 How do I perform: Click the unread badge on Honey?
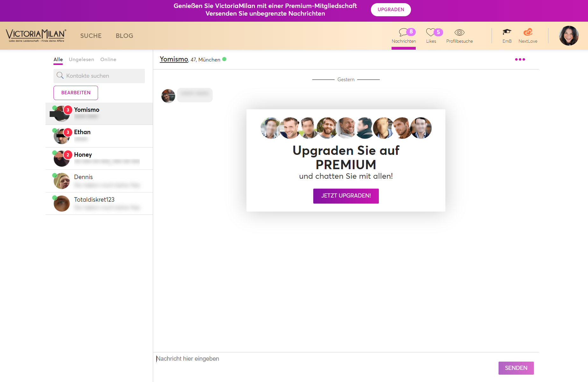(68, 155)
